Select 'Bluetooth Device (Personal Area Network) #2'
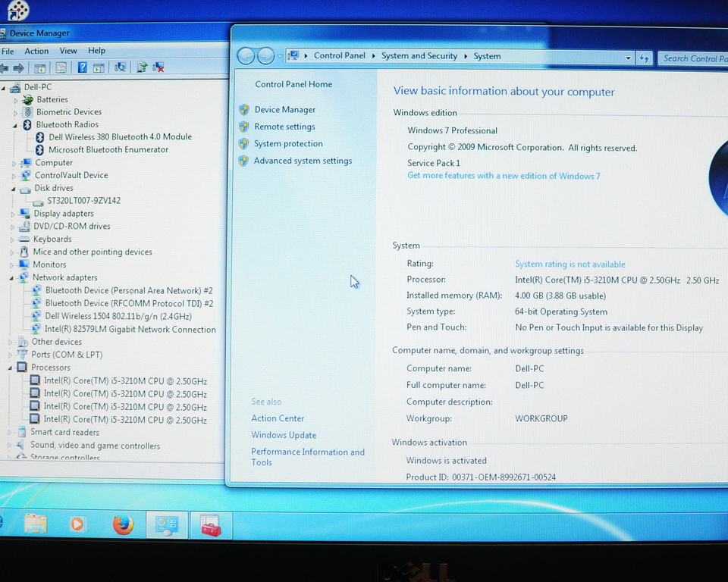The image size is (728, 582). tap(129, 290)
